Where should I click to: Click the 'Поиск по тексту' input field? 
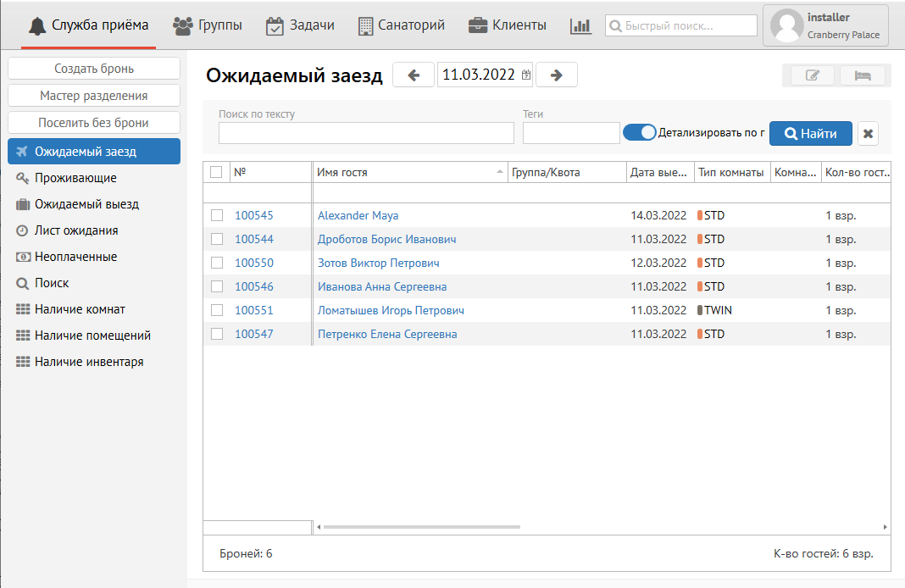[366, 133]
